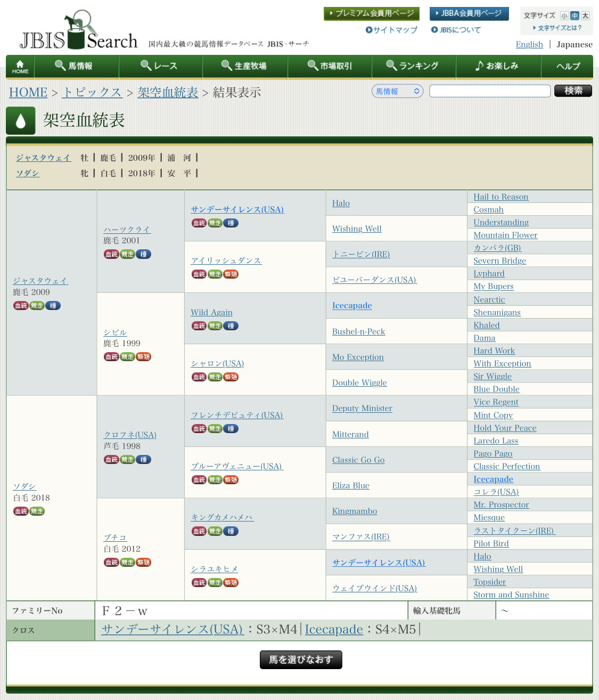This screenshot has height=700, width=599.
Task: Set text size to 小 (small)
Action: 564,16
